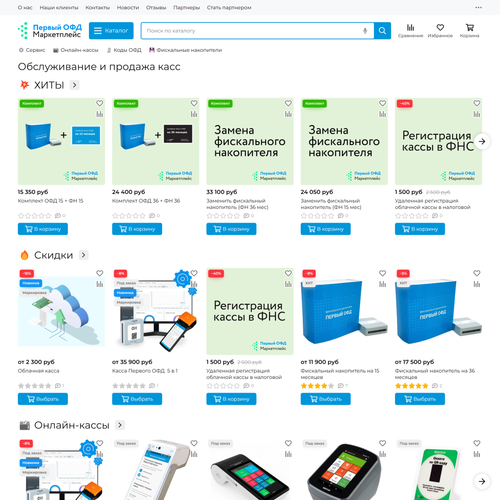Click Выбрать for Касса Первого ОФД 5 в 1
This screenshot has width=500, height=500.
pyautogui.click(x=137, y=399)
